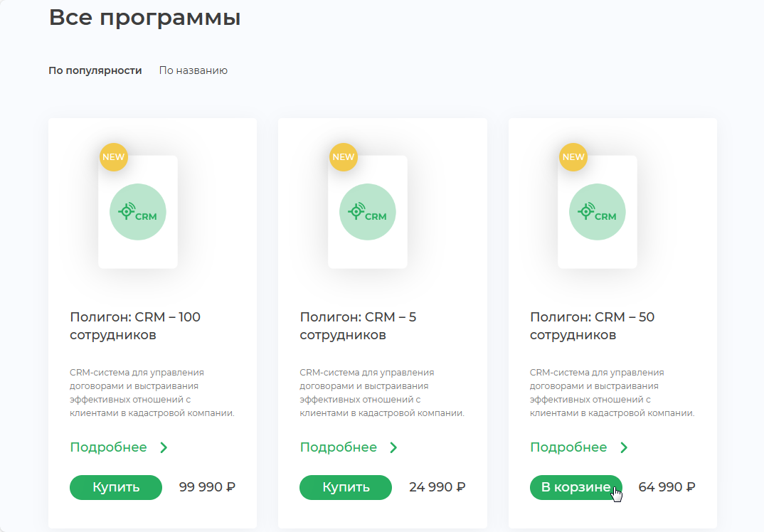Open the Подробнее link on the CRM – 50 card

click(x=568, y=447)
